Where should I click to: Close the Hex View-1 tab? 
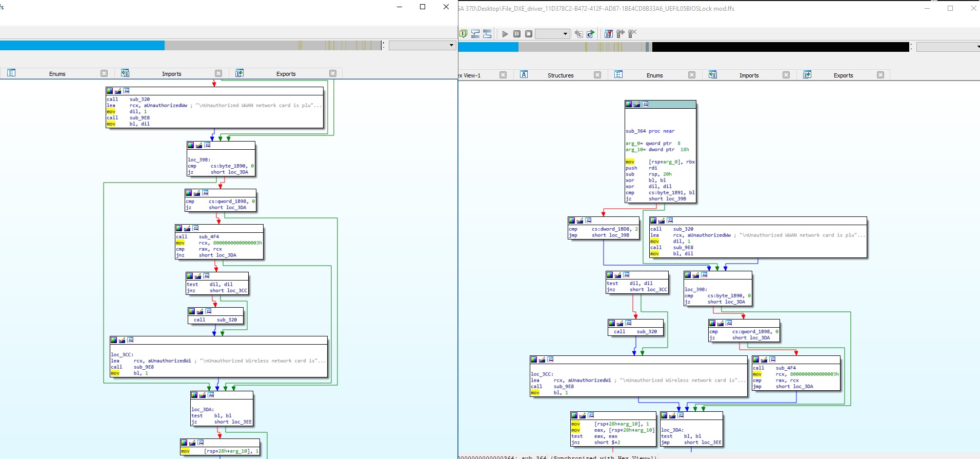coord(503,75)
